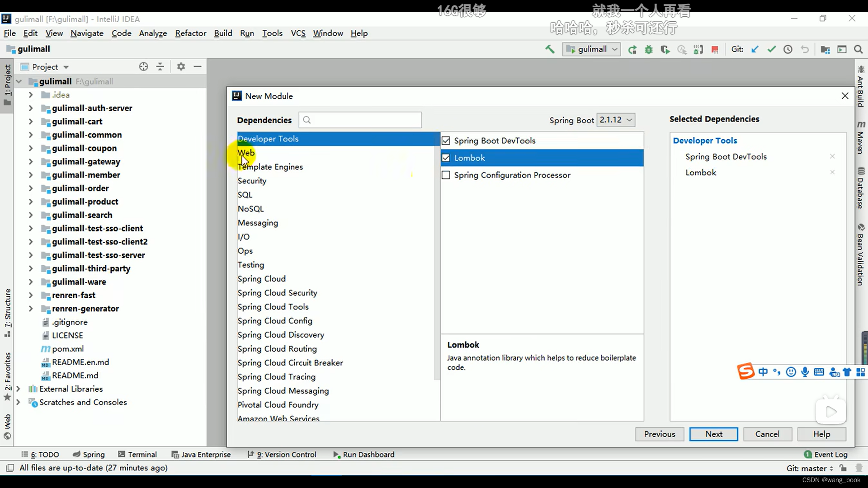Open the Terminal tool tab
The image size is (868, 488).
click(x=137, y=454)
